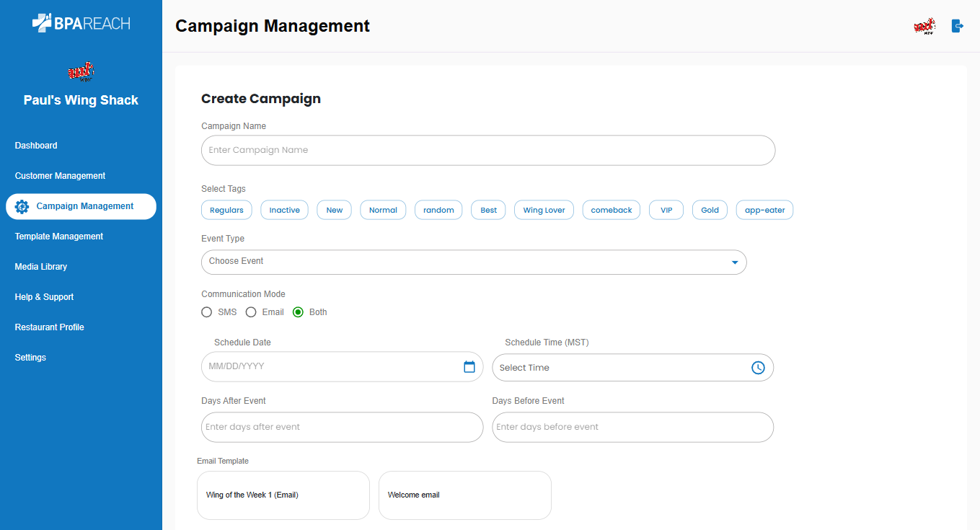This screenshot has height=530, width=980.
Task: Click the profile avatar in top header
Action: 924,27
